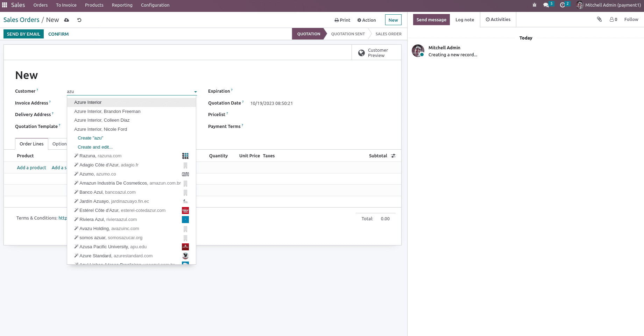Click the Customer Preview globe icon
Image resolution: width=644 pixels, height=336 pixels.
point(361,53)
